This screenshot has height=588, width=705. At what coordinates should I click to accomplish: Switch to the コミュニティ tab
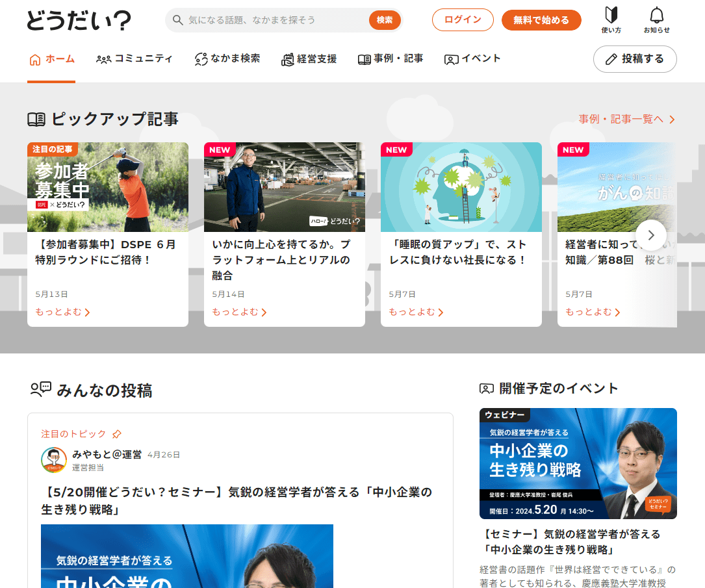coord(135,59)
